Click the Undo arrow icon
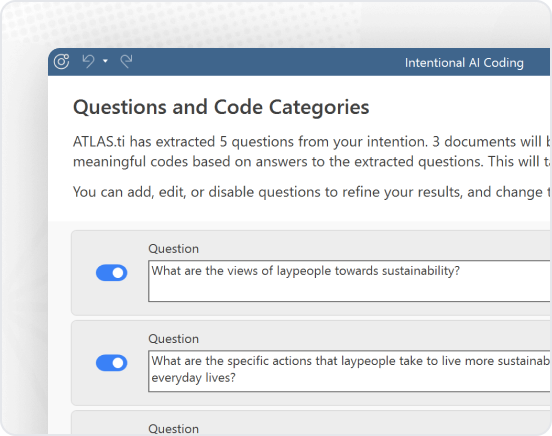 88,61
